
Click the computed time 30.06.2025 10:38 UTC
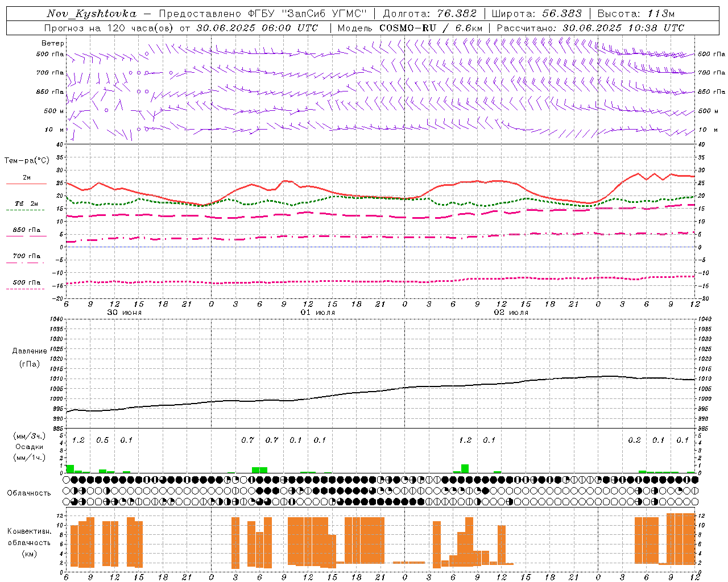(x=623, y=28)
